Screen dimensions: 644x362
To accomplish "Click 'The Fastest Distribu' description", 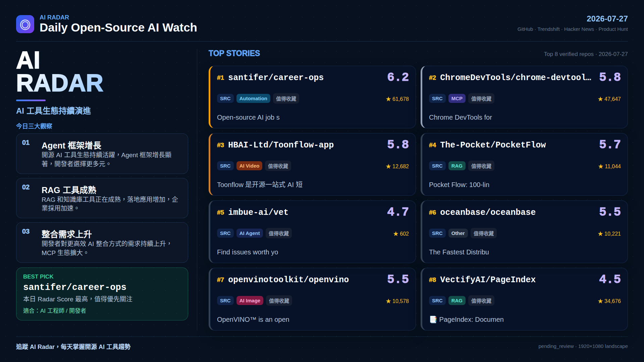I will pyautogui.click(x=459, y=252).
